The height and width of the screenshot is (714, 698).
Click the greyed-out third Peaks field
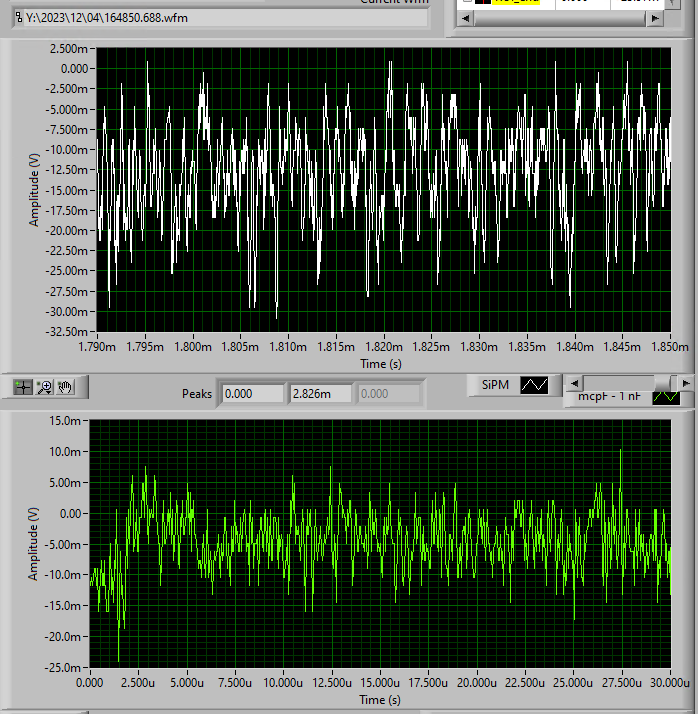pos(390,394)
